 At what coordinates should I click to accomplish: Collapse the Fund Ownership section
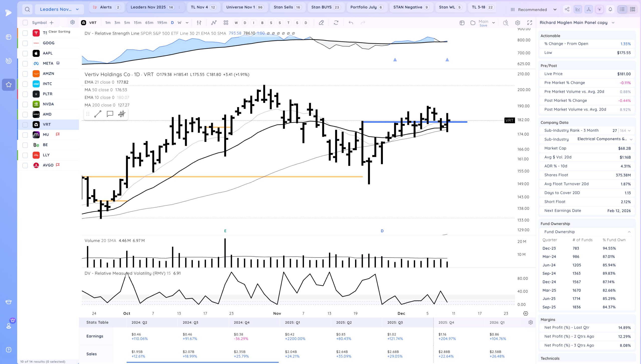click(x=629, y=232)
